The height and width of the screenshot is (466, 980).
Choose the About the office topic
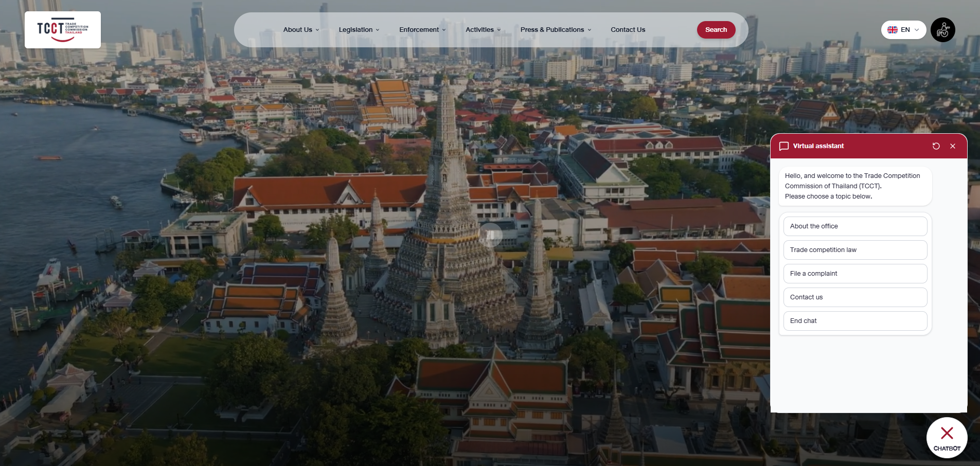coord(855,226)
